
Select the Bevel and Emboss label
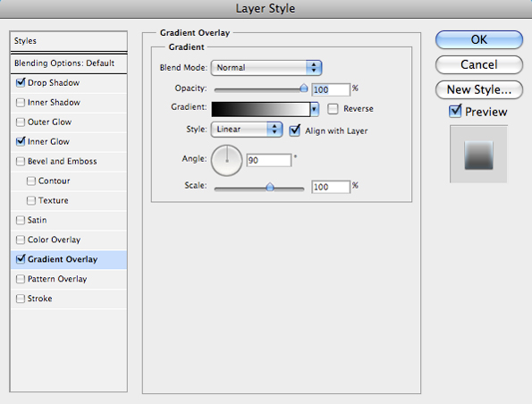(x=63, y=162)
